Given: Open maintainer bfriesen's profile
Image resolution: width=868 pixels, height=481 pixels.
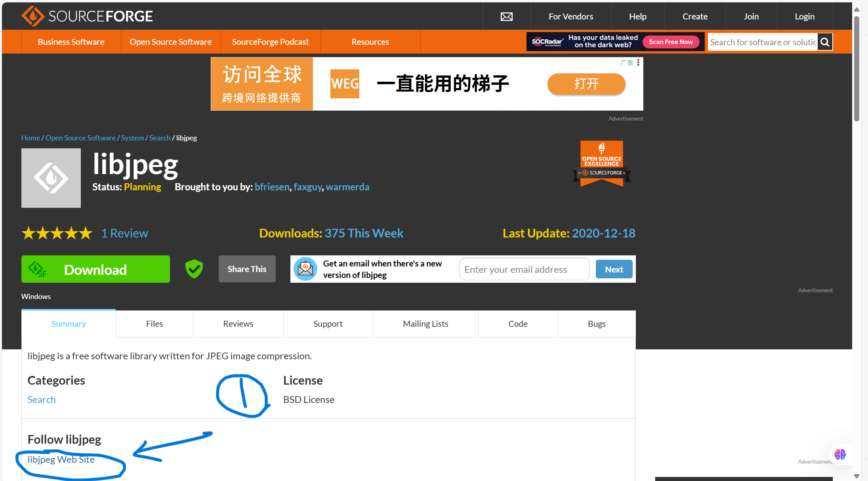Looking at the screenshot, I should point(272,186).
